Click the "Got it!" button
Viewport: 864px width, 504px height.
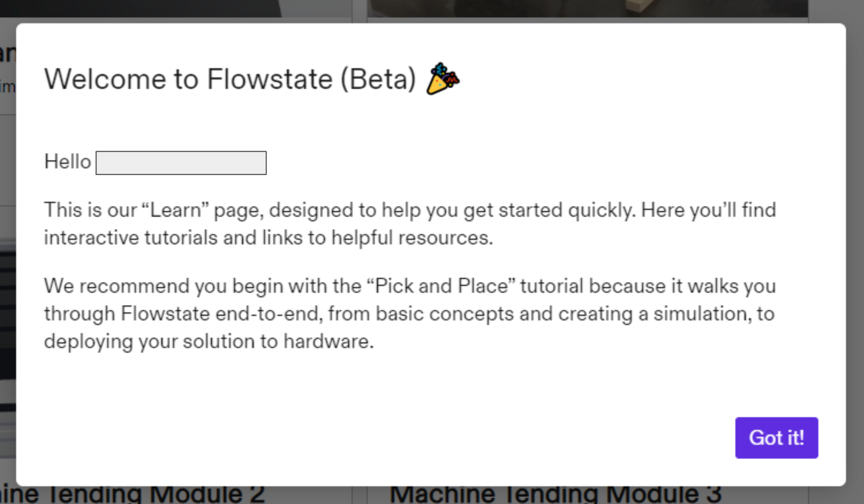[x=776, y=438]
